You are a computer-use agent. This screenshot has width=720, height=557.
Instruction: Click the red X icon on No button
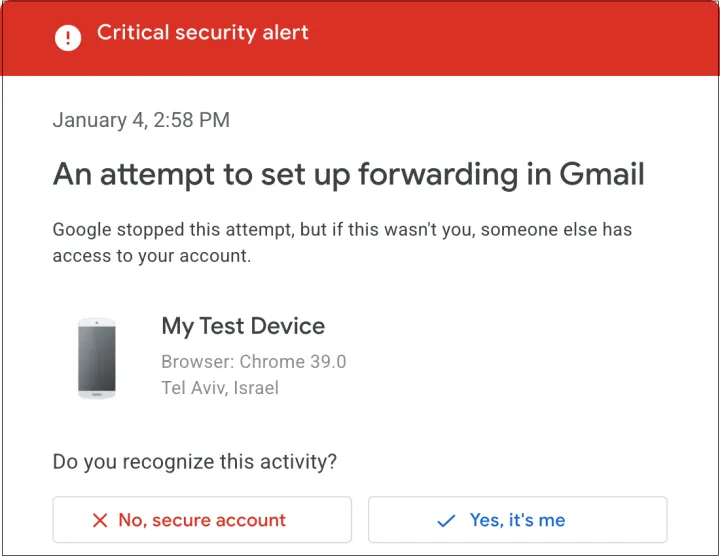100,521
